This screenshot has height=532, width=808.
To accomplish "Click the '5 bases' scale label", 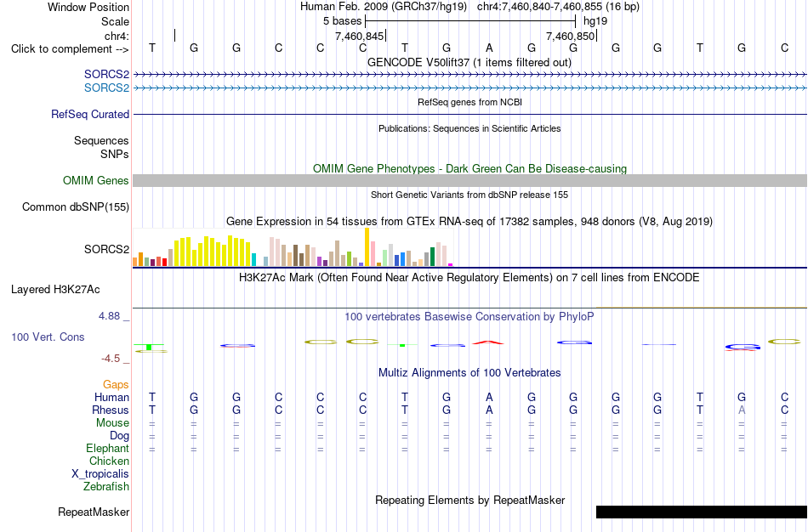I will tap(342, 21).
